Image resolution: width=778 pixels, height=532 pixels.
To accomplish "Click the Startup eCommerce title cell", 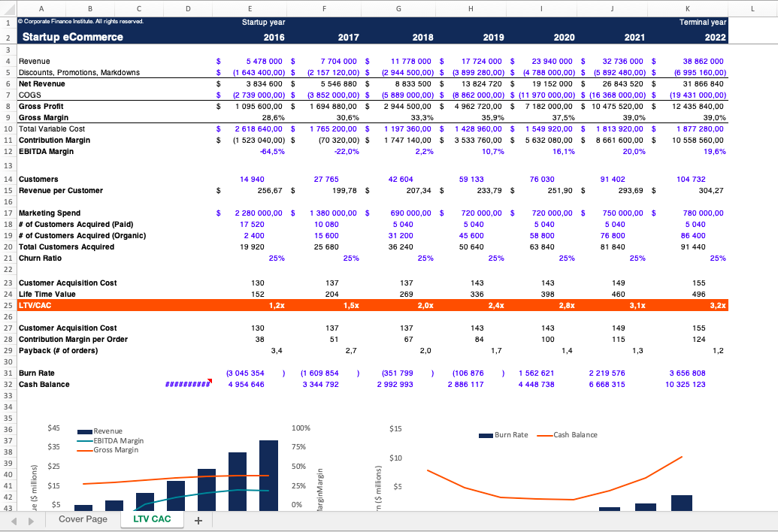I will pyautogui.click(x=71, y=38).
